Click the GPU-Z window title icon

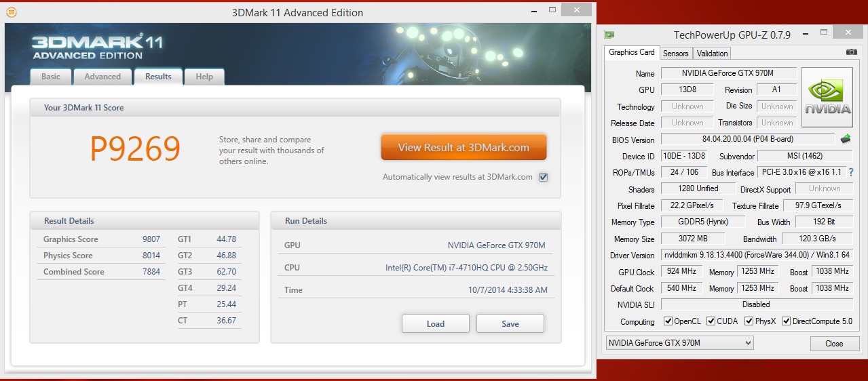609,35
